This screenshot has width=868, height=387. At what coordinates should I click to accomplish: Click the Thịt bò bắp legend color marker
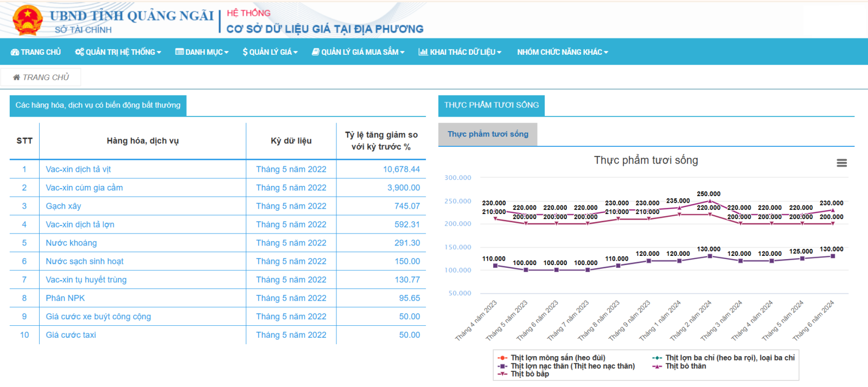coord(502,374)
